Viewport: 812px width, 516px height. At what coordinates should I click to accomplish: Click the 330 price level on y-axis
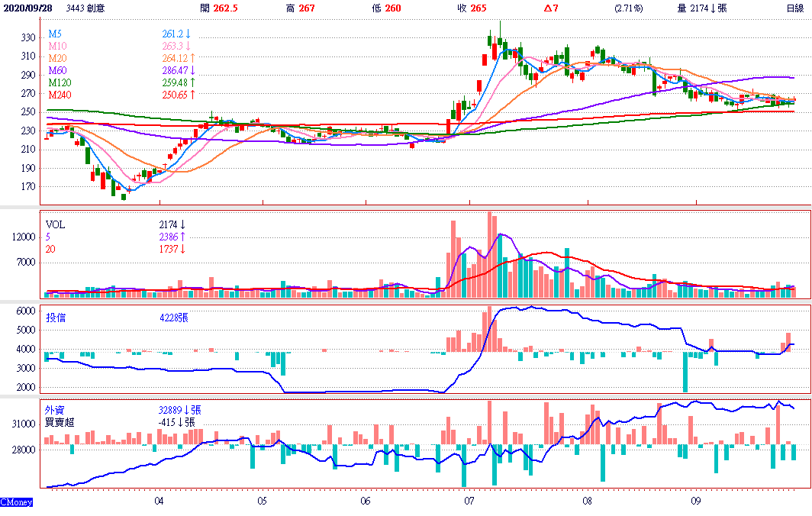(27, 37)
